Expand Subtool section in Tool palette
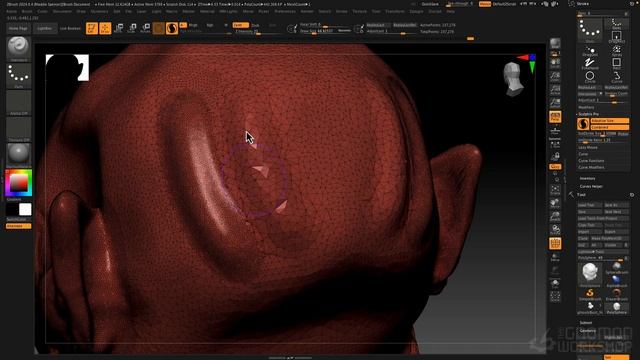This screenshot has height=360, width=640. (586, 322)
